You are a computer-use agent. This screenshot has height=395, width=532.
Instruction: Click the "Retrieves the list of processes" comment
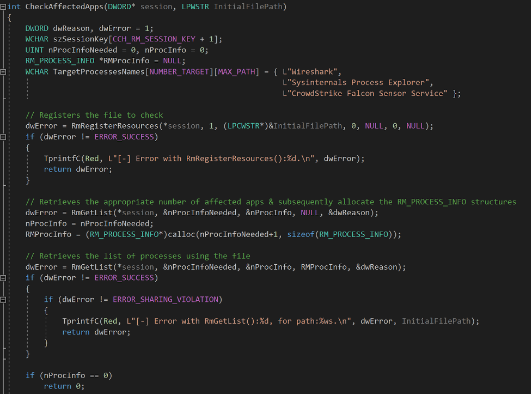pyautogui.click(x=138, y=256)
